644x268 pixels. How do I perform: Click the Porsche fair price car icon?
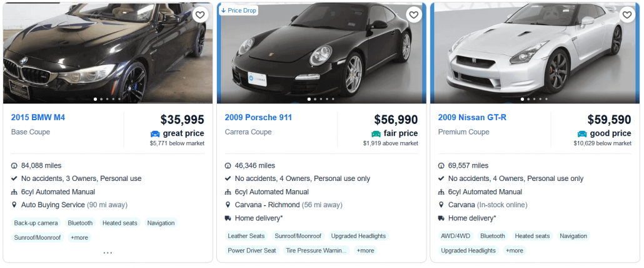coord(376,133)
